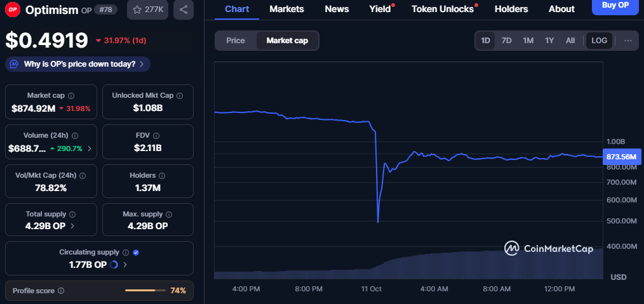This screenshot has width=644, height=304.
Task: Expand Total supply 4.29B OP details
Action: [72, 225]
